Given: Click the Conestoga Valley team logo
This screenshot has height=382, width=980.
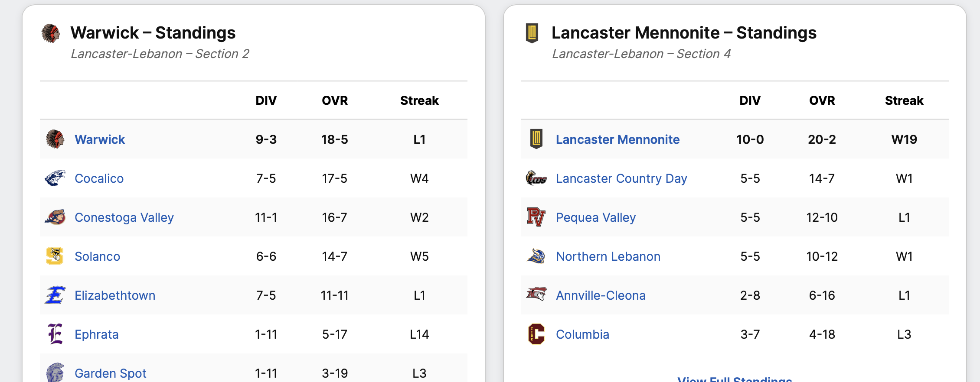Looking at the screenshot, I should tap(55, 217).
